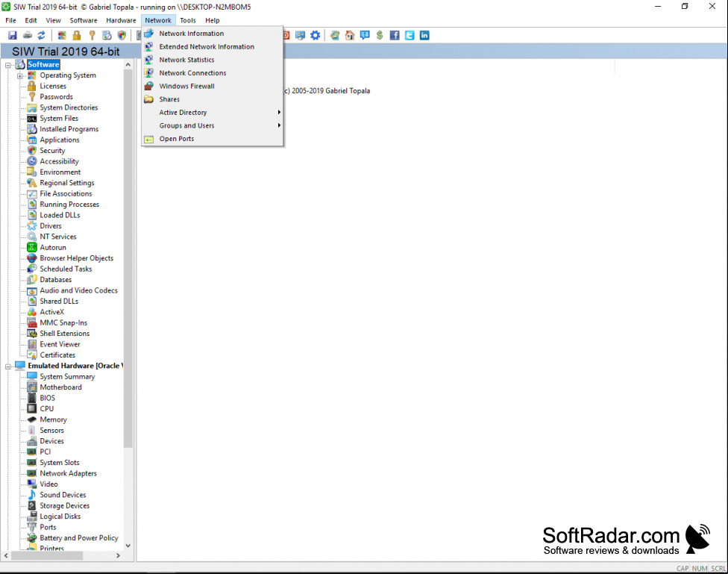The height and width of the screenshot is (574, 728).
Task: Select Open Ports in the Network menu
Action: click(212, 139)
